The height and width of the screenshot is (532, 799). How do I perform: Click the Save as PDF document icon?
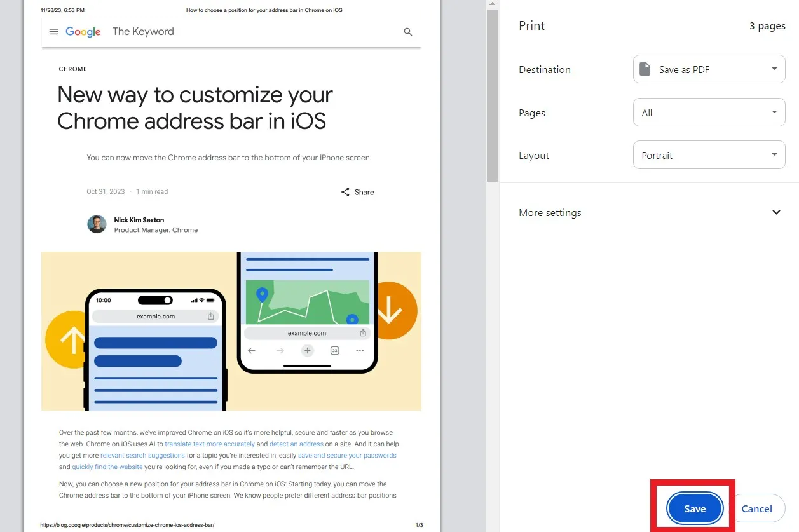(645, 69)
